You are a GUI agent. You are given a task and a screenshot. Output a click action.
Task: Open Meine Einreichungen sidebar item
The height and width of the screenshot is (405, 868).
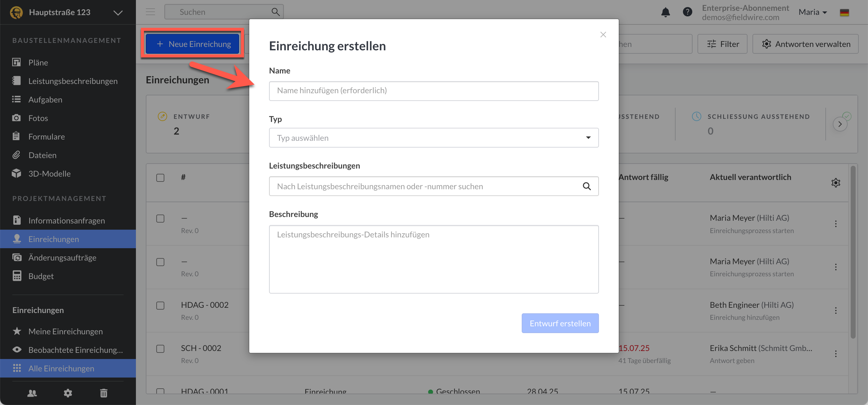(65, 331)
